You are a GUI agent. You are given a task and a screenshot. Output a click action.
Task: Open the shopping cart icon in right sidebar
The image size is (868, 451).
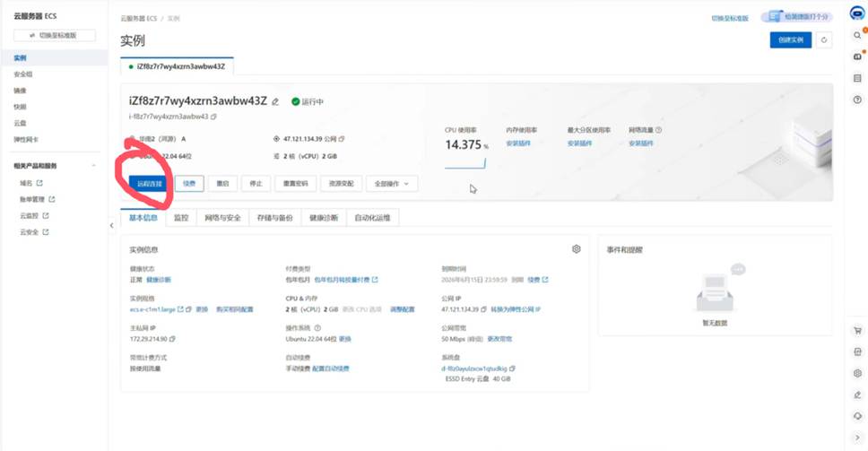857,331
